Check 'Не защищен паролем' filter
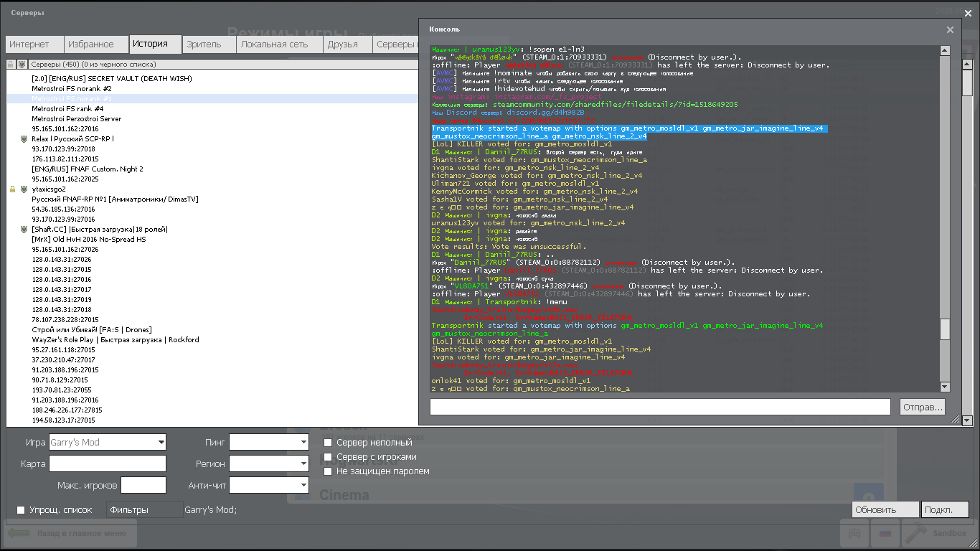Image resolution: width=980 pixels, height=551 pixels. pos(328,471)
